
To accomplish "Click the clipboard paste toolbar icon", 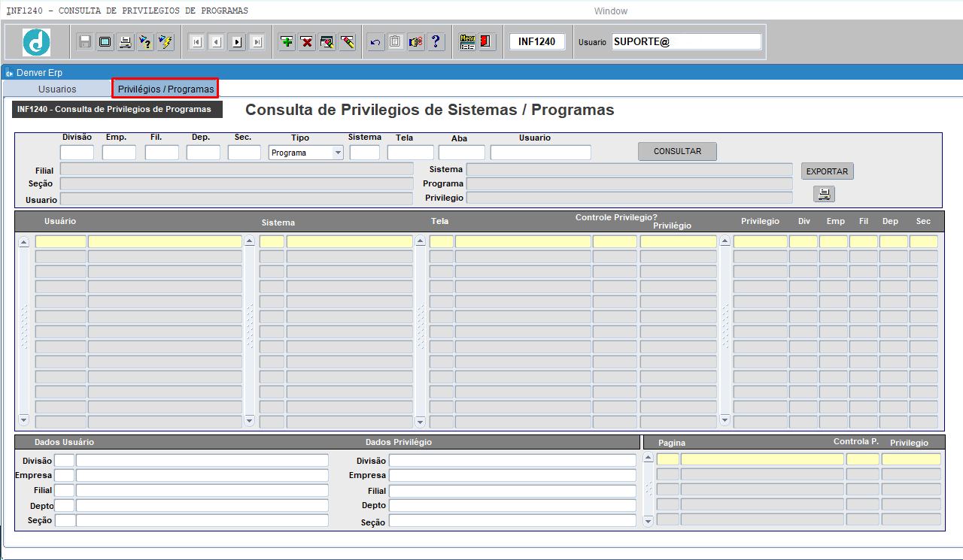I will 395,42.
